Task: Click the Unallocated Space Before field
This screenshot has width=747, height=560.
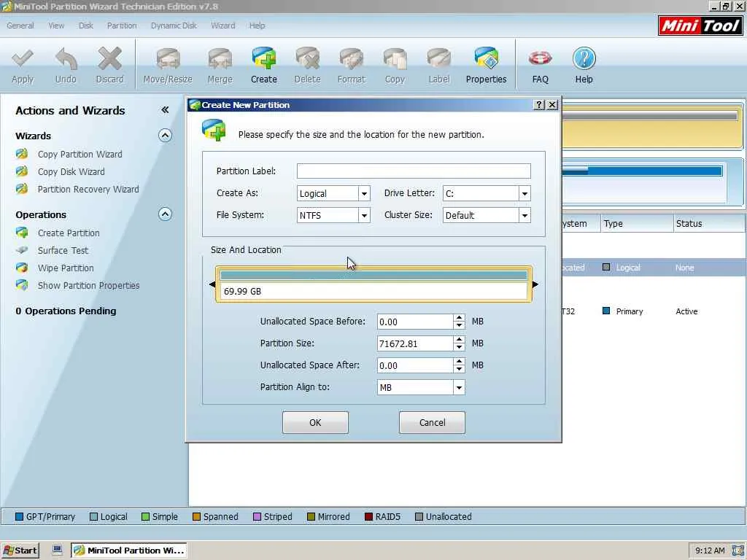Action: click(415, 322)
